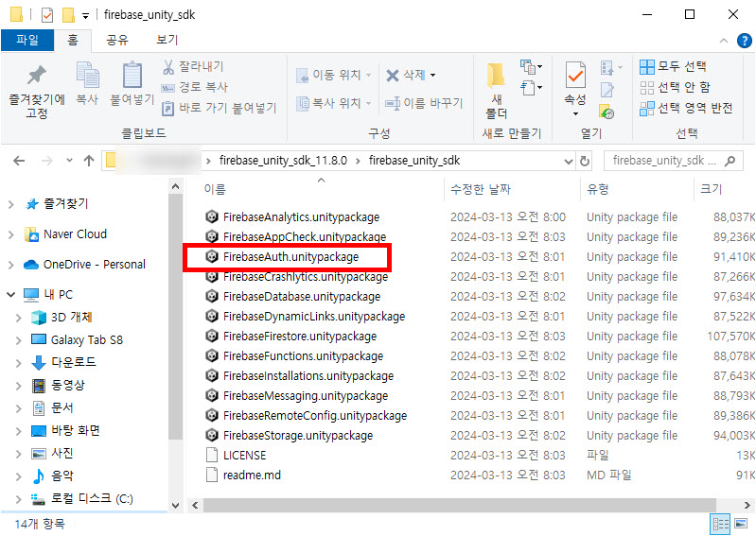This screenshot has width=756, height=536.
Task: Collapse 내 PC tree node
Action: (11, 294)
